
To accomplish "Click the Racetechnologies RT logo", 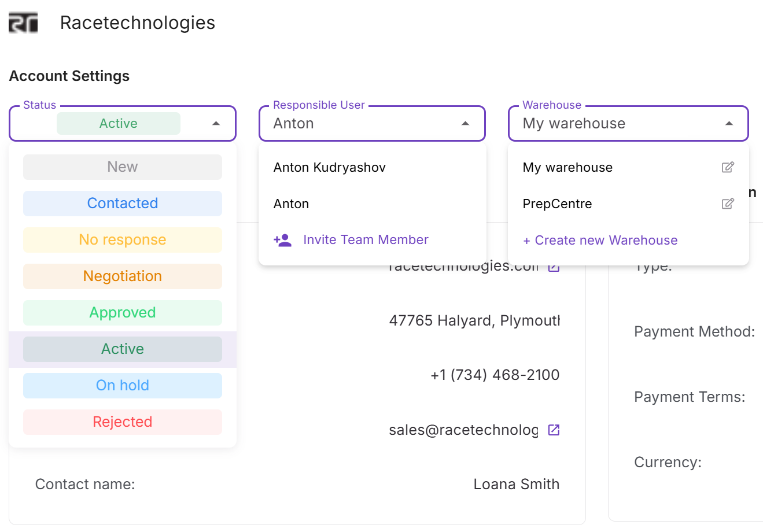I will coord(23,23).
